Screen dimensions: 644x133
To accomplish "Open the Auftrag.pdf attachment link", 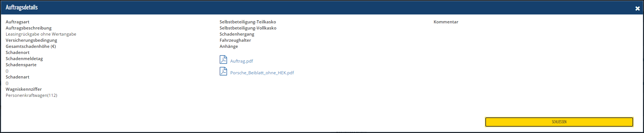I will (x=241, y=61).
